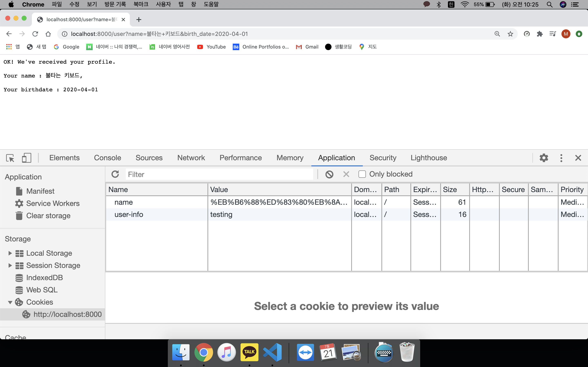
Task: Collapse the Cookies tree node
Action: click(x=10, y=302)
